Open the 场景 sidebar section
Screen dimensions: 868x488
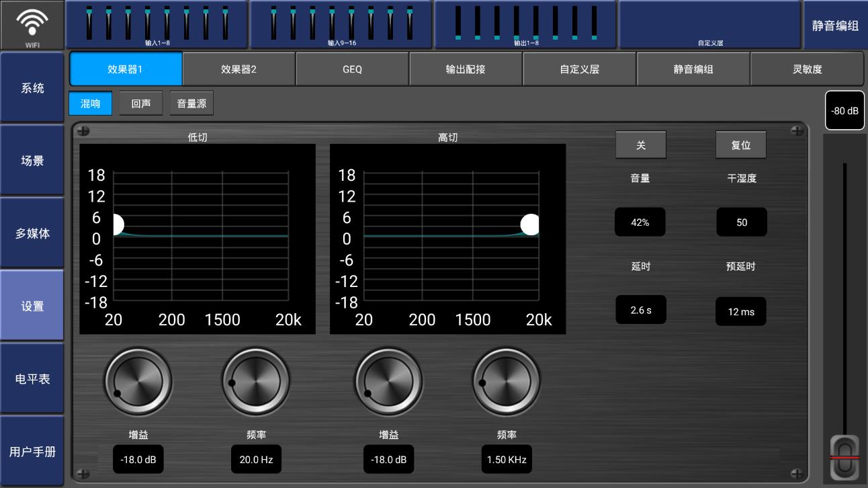point(32,161)
